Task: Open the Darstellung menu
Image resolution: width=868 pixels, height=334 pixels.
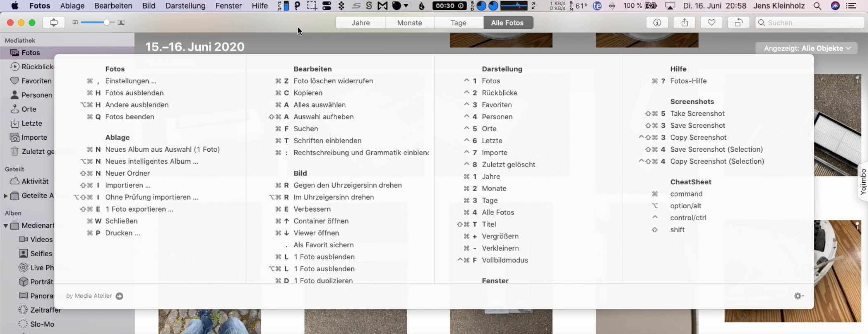Action: point(185,6)
